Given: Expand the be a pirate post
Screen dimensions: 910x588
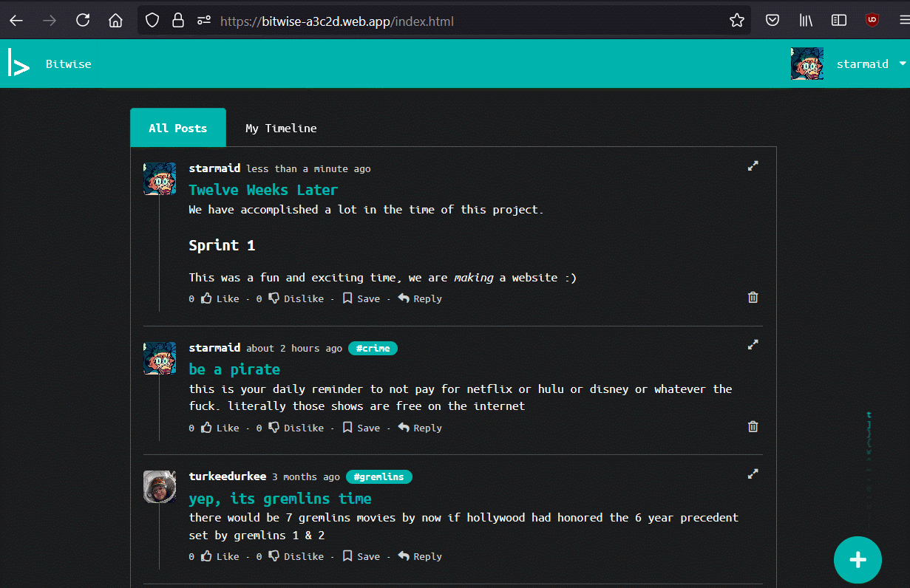Looking at the screenshot, I should 753,345.
